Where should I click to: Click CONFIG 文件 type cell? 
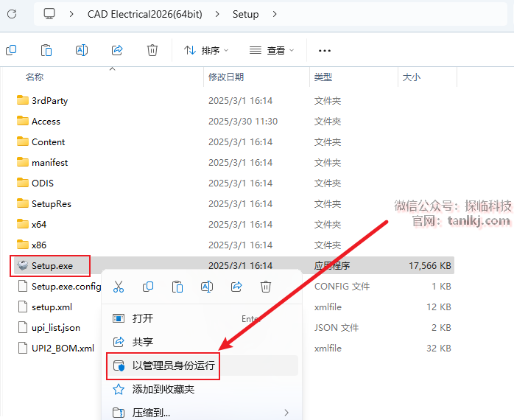tap(342, 287)
